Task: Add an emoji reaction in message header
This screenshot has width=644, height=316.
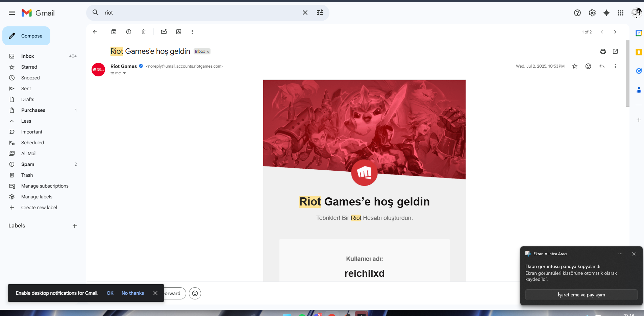Action: (588, 66)
